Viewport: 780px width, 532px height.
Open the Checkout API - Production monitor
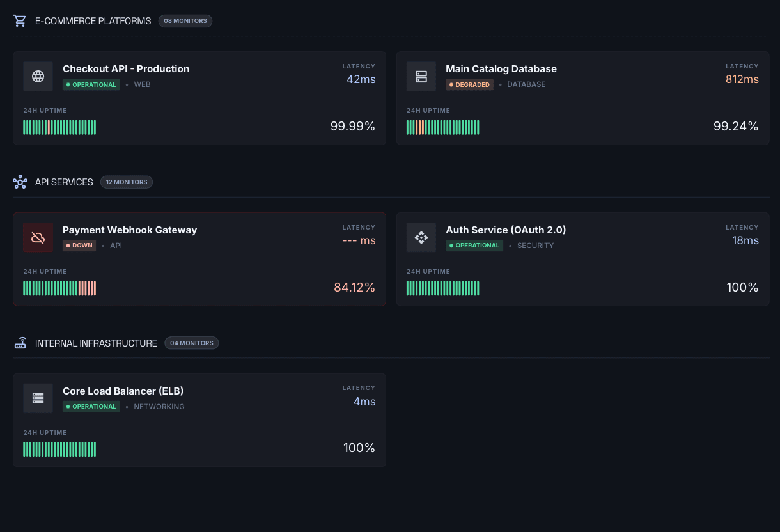[x=199, y=98]
